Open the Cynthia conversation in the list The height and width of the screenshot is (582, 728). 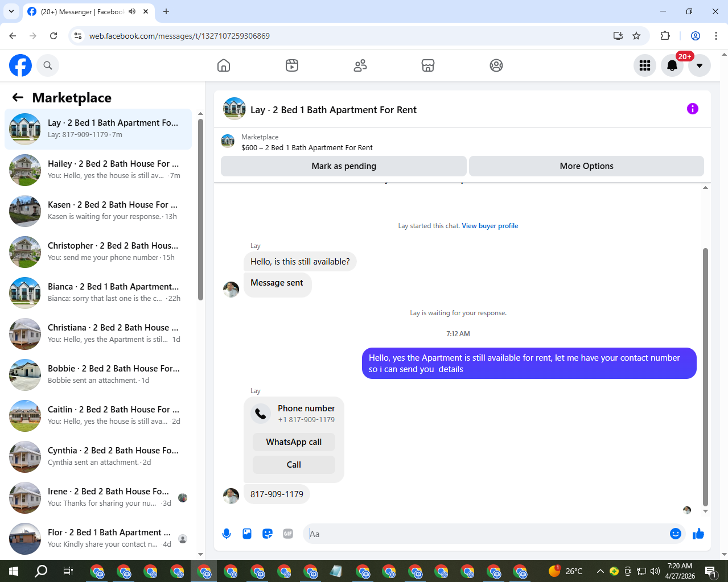coord(98,457)
